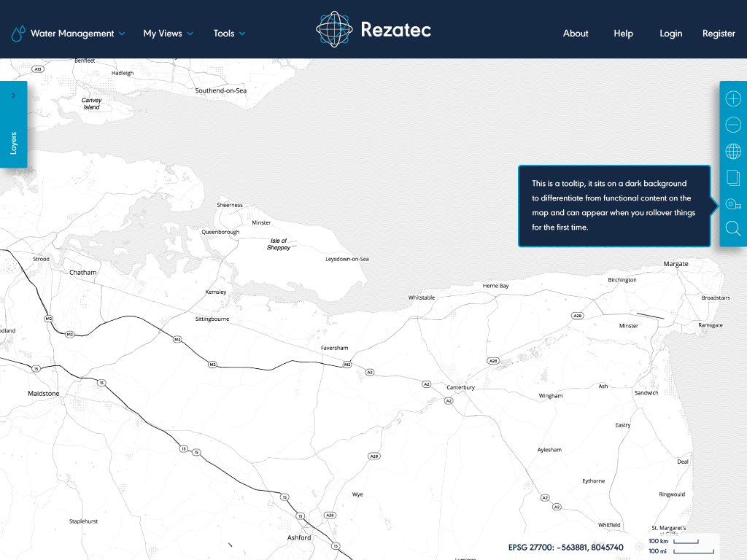The height and width of the screenshot is (560, 747).
Task: Click the Eythorne map label
Action: [594, 481]
